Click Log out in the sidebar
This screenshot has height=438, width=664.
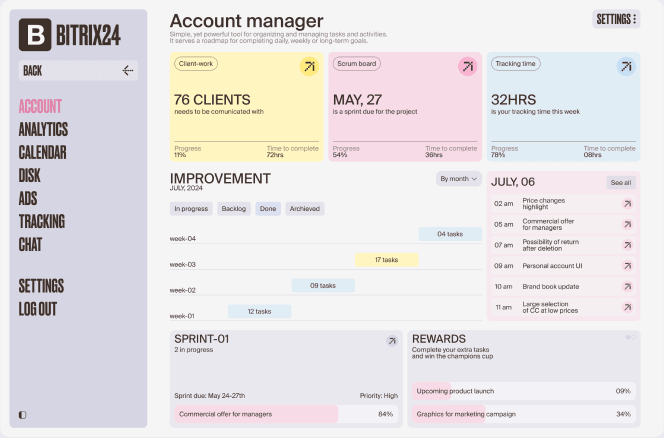point(38,309)
